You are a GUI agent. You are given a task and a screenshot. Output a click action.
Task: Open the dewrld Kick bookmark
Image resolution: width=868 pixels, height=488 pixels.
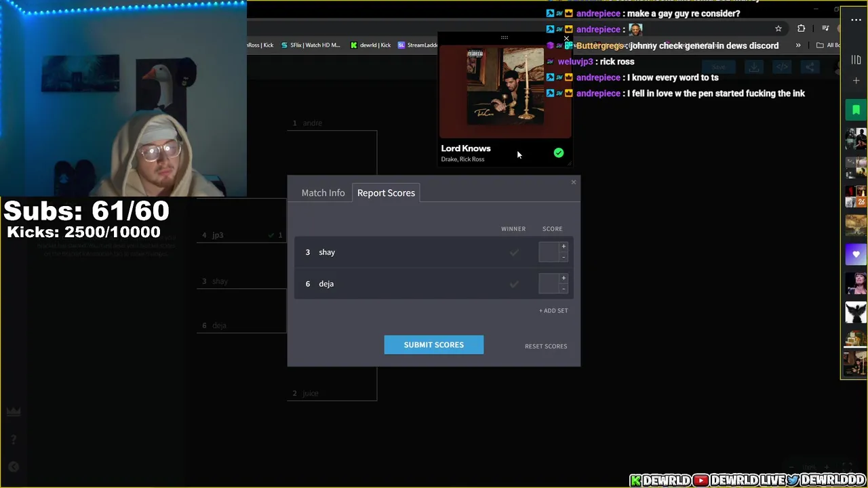pos(371,45)
